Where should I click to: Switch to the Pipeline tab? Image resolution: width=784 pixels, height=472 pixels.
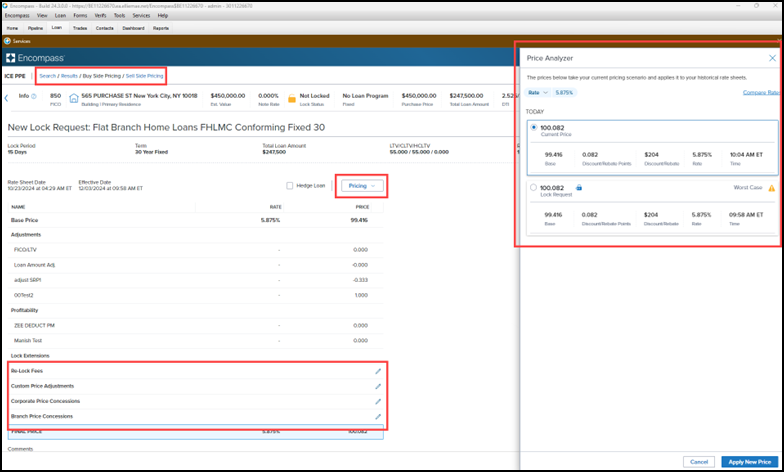[x=35, y=28]
